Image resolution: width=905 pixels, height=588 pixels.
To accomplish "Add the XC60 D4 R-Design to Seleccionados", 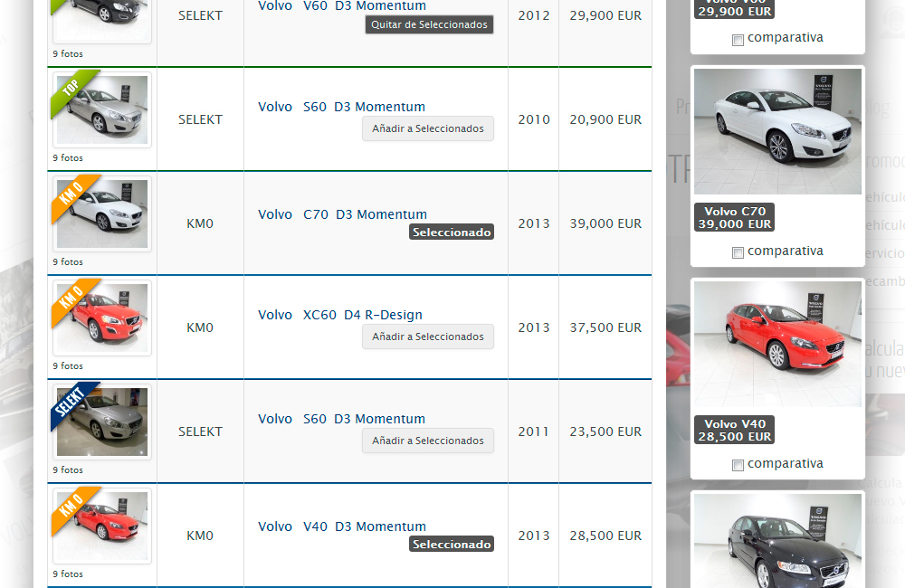I will (x=428, y=337).
